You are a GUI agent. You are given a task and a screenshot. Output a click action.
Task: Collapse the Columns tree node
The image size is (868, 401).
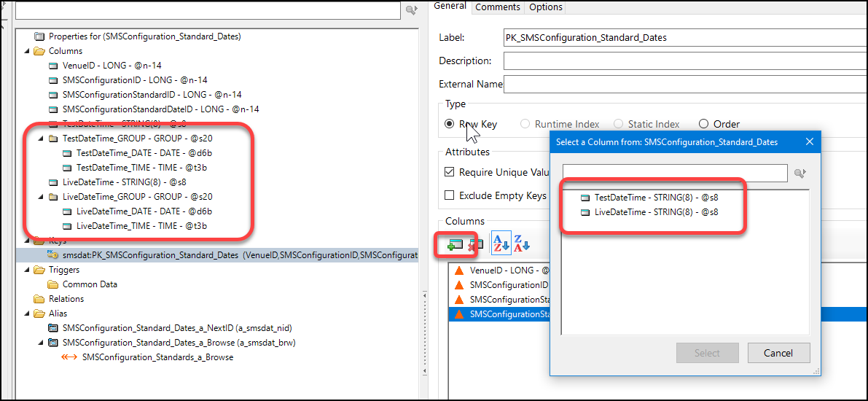[28, 51]
